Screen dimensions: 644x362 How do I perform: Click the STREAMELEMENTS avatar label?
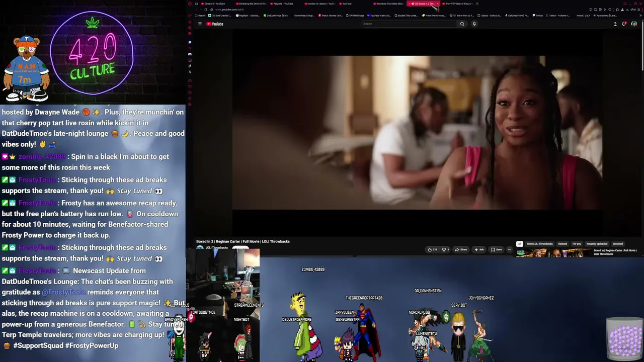(x=249, y=305)
